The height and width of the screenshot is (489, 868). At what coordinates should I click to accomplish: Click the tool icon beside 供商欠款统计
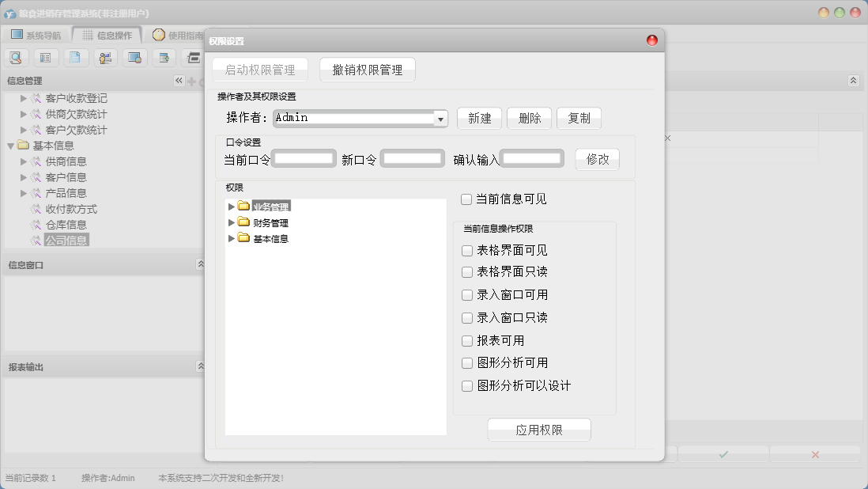[x=36, y=114]
